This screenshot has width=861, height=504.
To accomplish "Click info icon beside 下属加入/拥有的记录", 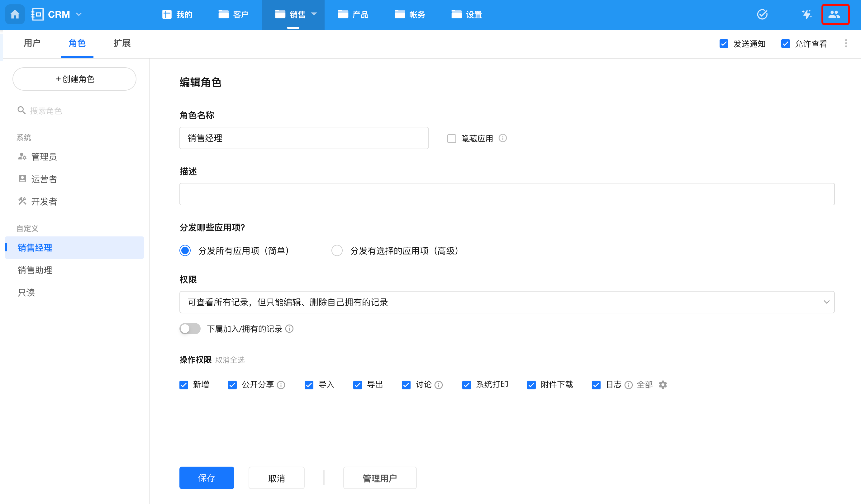I will point(289,329).
